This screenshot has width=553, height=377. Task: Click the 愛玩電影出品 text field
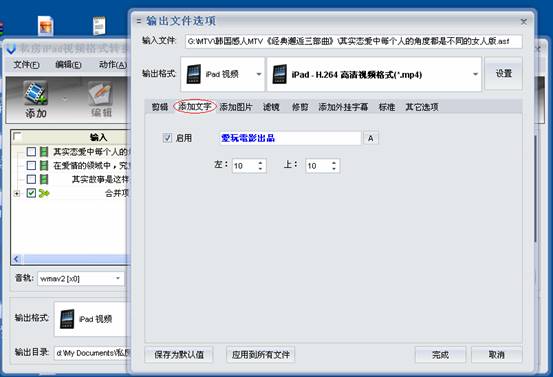click(x=289, y=138)
